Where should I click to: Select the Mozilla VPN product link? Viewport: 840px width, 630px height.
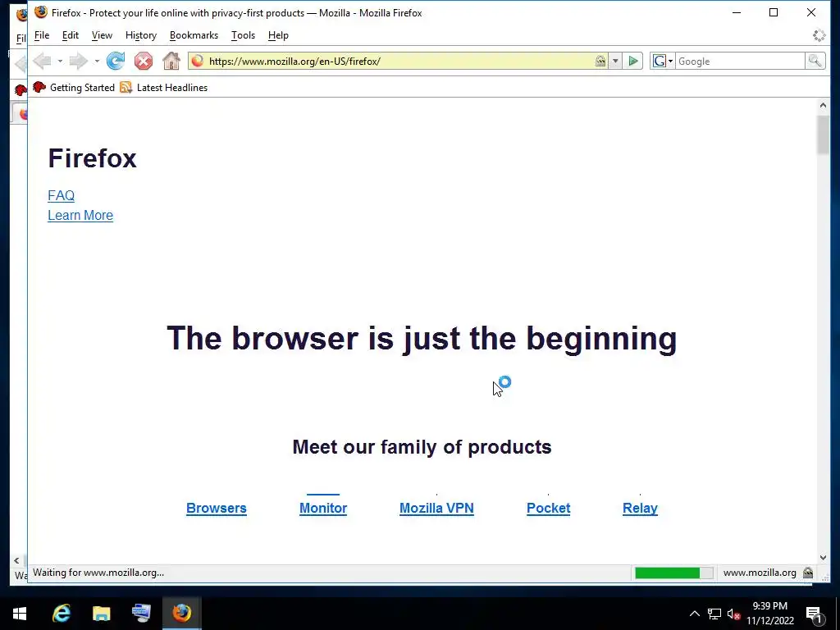pos(436,508)
